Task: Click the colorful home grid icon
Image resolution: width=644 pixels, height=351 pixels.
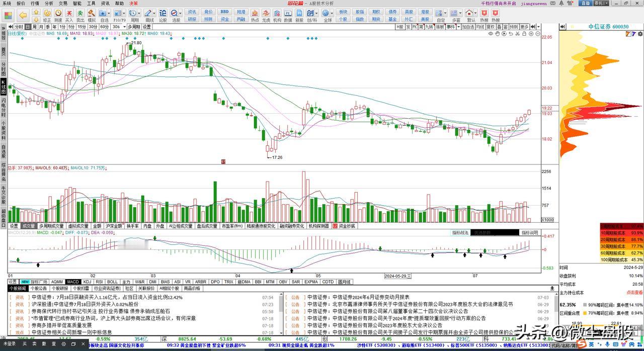Action: (x=8, y=16)
